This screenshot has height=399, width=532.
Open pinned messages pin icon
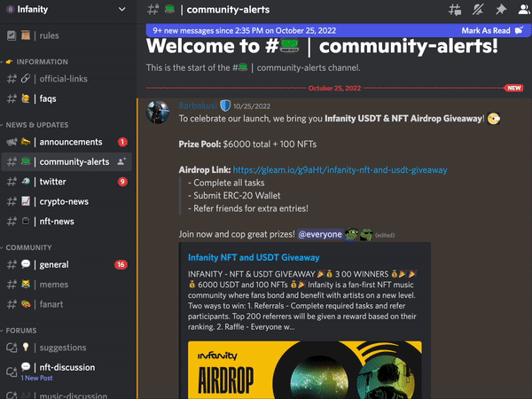click(501, 10)
